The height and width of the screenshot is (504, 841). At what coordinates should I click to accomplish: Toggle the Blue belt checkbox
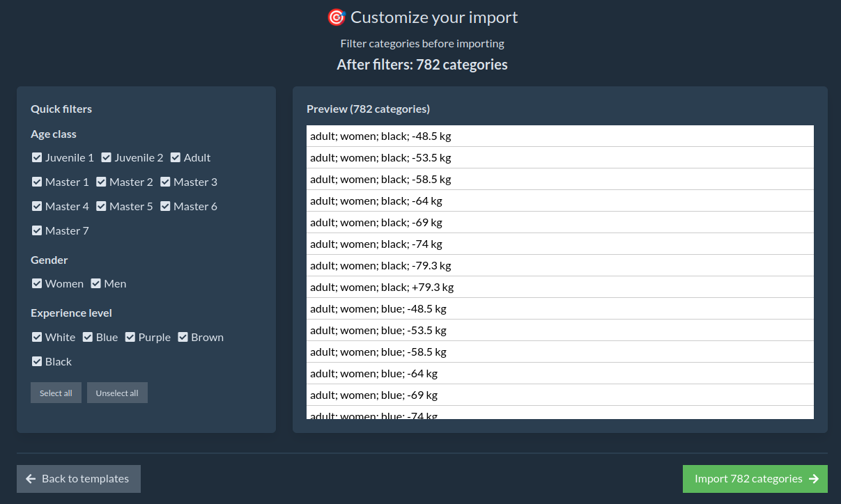(x=88, y=338)
